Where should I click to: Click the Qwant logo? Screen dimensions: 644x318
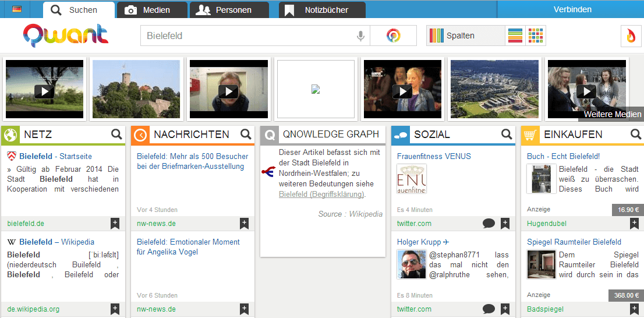pos(66,34)
